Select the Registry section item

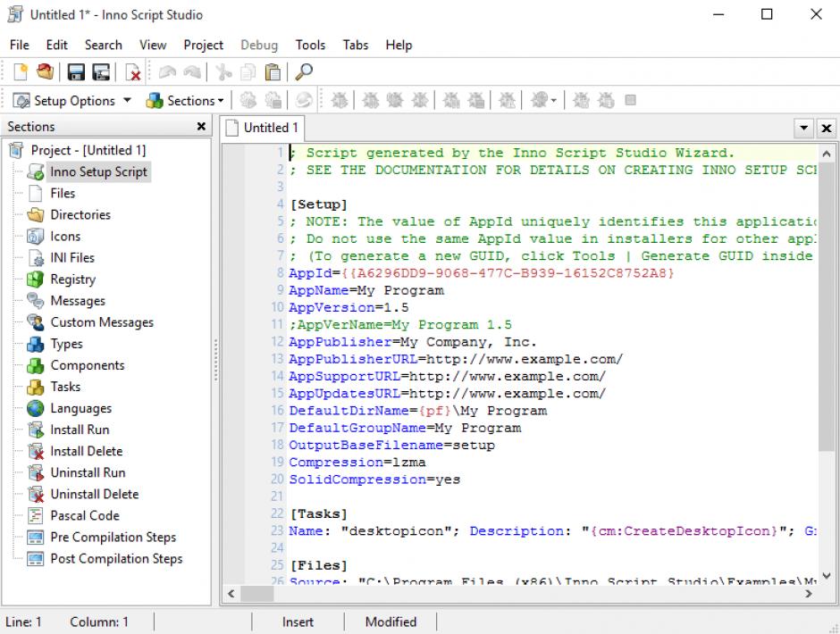(73, 279)
